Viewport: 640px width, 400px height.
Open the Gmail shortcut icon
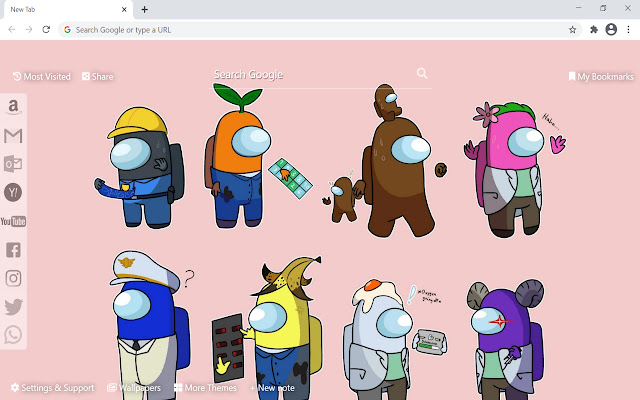[x=13, y=136]
